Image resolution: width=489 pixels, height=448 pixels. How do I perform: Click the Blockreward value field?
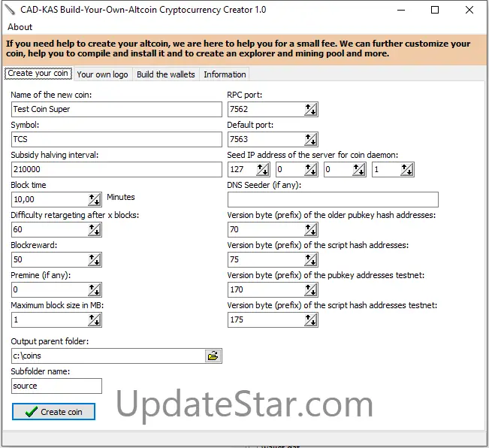point(50,259)
